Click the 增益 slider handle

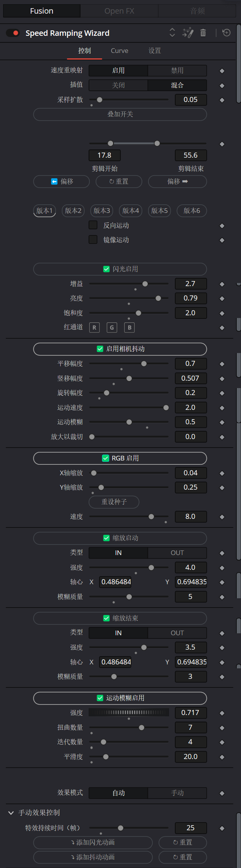tap(145, 284)
